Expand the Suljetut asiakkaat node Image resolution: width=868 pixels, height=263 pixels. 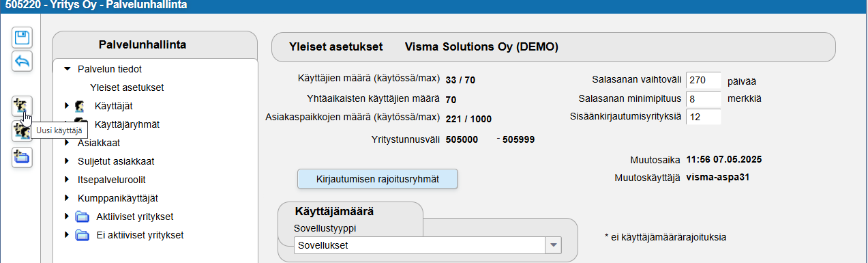[x=67, y=161]
